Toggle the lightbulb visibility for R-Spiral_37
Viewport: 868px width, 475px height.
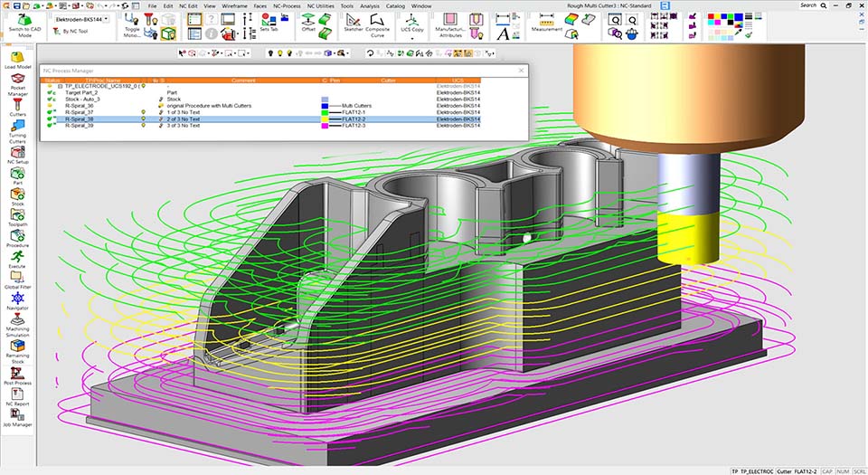pos(144,112)
